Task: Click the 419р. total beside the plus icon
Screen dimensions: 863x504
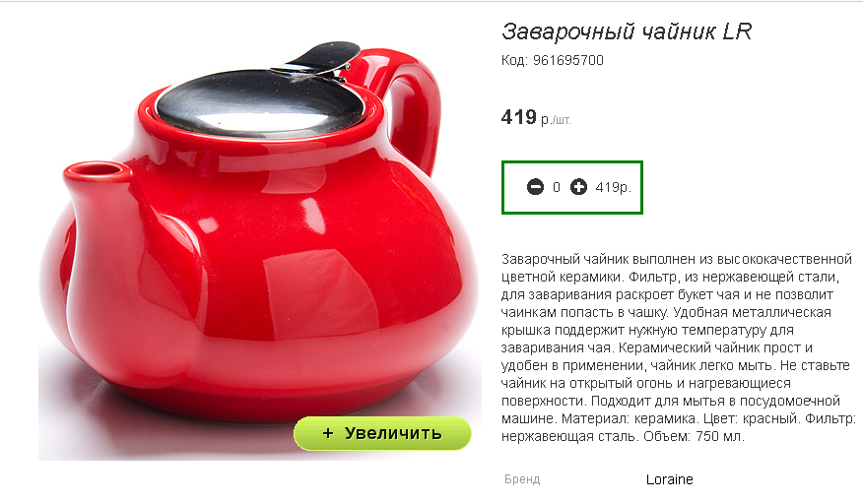Action: pyautogui.click(x=613, y=187)
